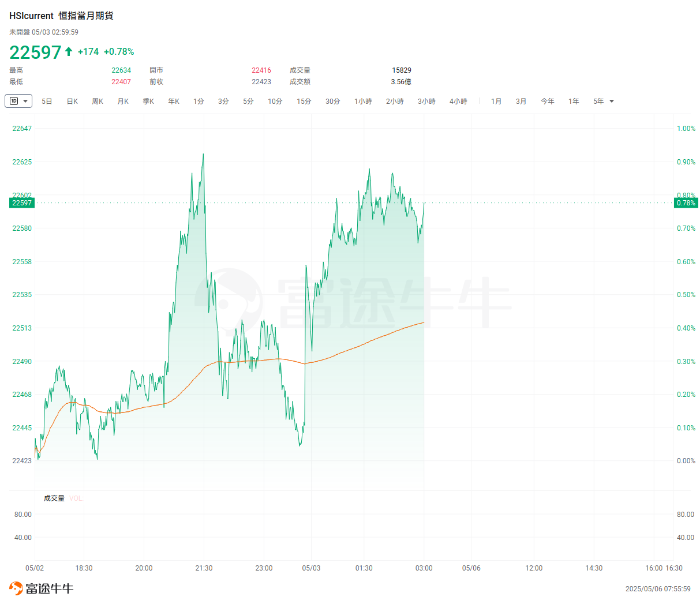Switch chart to 5日 view
Image resolution: width=700 pixels, height=604 pixels.
pyautogui.click(x=47, y=102)
